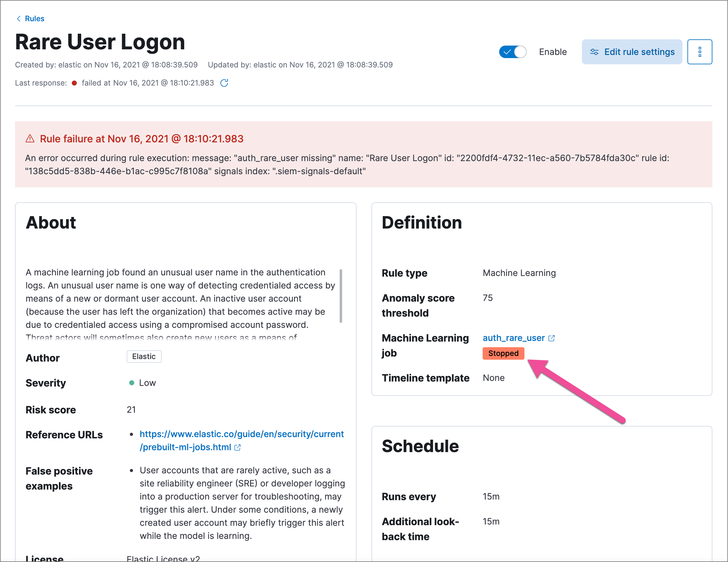The image size is (728, 562).
Task: Click the Elastic author badge
Action: coord(144,356)
